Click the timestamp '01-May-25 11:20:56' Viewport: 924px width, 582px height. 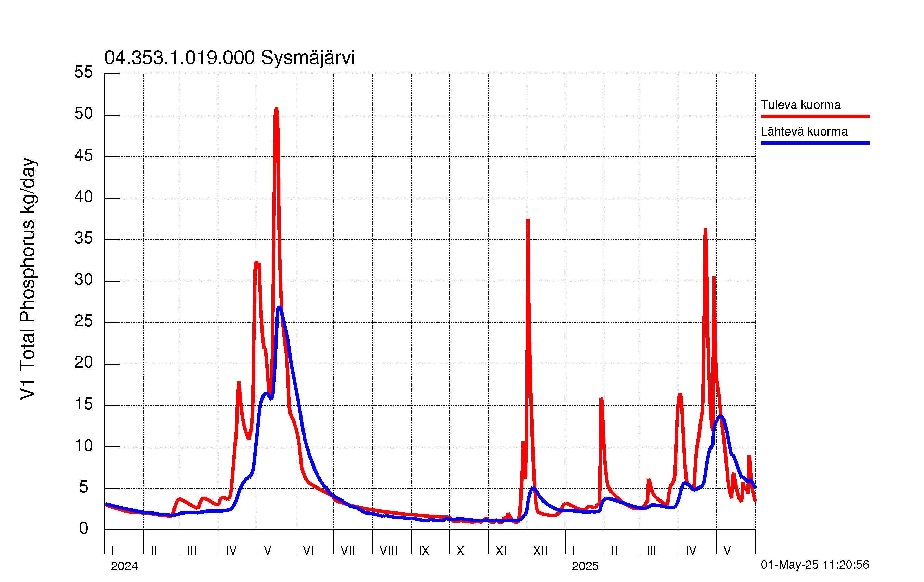tap(815, 565)
